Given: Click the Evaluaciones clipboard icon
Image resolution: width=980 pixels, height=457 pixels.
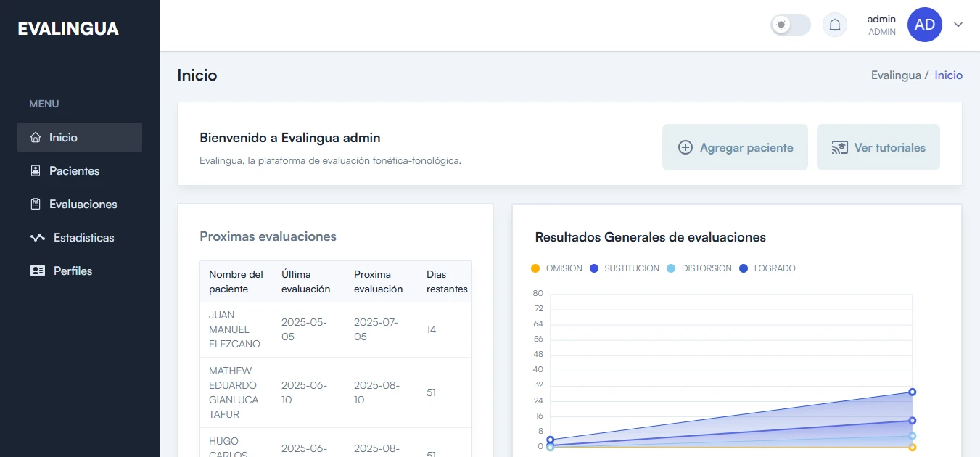Looking at the screenshot, I should pos(35,204).
